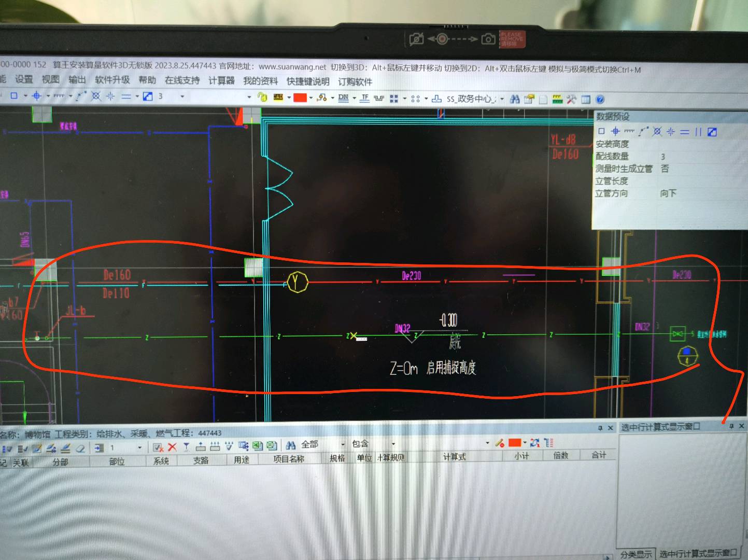Click the grid array icon in top toolbar
748x560 pixels.
394,98
